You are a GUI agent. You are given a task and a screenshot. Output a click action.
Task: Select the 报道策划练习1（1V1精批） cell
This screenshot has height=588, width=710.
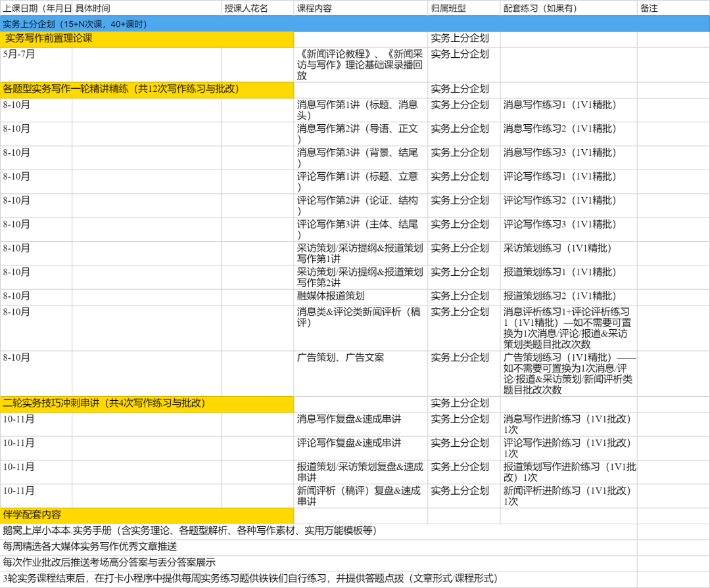click(569, 277)
